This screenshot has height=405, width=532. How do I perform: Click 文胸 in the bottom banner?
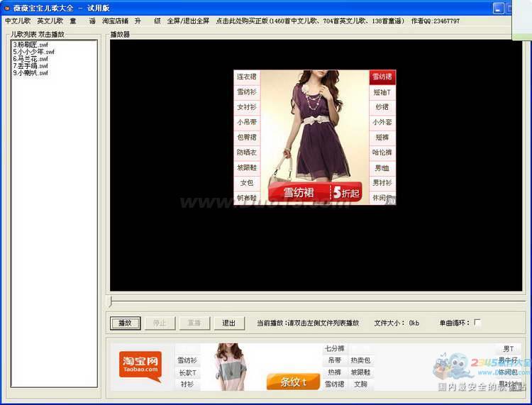coord(360,384)
